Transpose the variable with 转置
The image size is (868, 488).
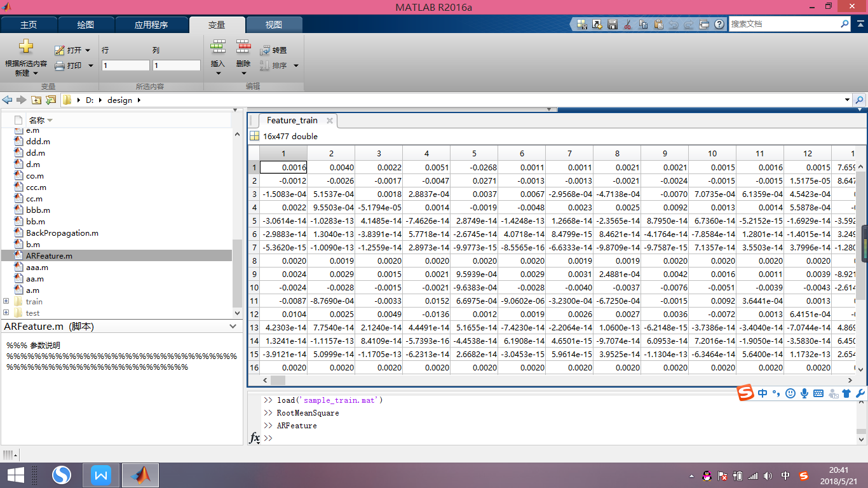coord(273,50)
